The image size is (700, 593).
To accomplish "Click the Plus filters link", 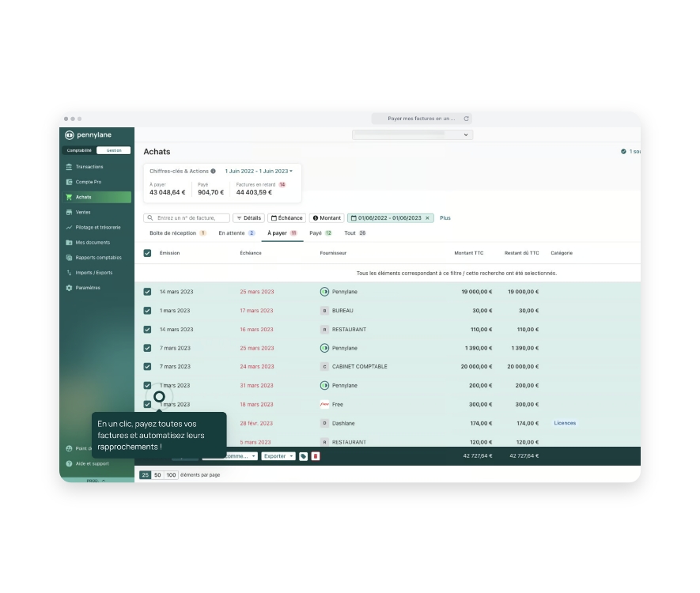I will tap(445, 218).
